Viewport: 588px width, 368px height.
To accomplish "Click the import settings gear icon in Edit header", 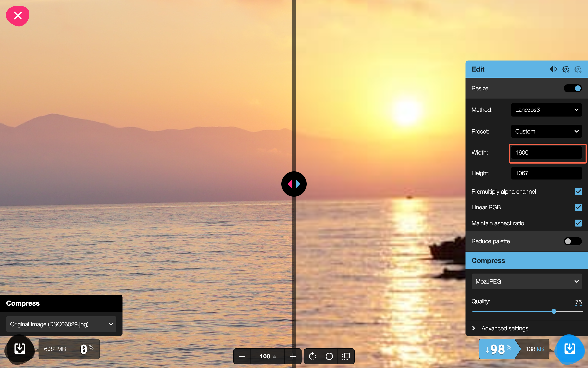I will tap(578, 69).
